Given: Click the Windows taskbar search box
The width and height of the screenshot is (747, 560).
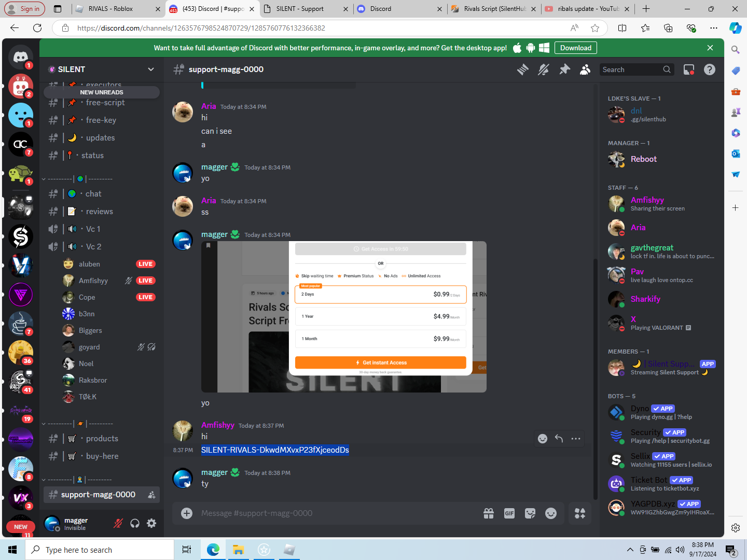Looking at the screenshot, I should [100, 550].
